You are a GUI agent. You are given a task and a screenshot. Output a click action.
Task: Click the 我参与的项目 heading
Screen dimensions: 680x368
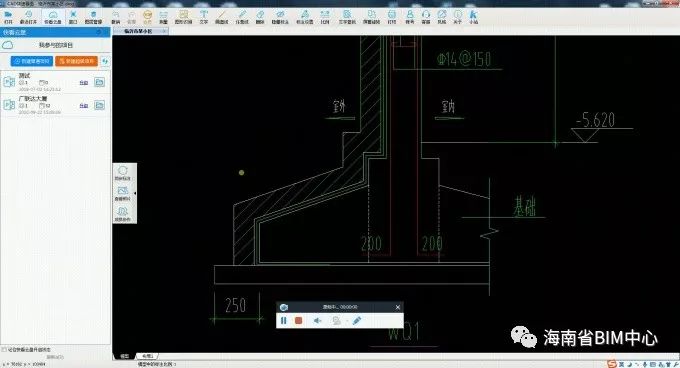[56, 45]
